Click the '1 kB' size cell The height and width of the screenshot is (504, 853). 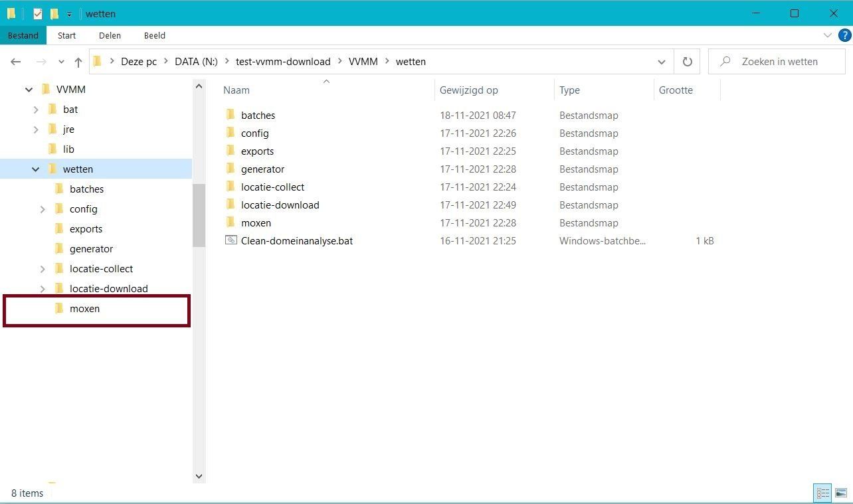coord(705,240)
